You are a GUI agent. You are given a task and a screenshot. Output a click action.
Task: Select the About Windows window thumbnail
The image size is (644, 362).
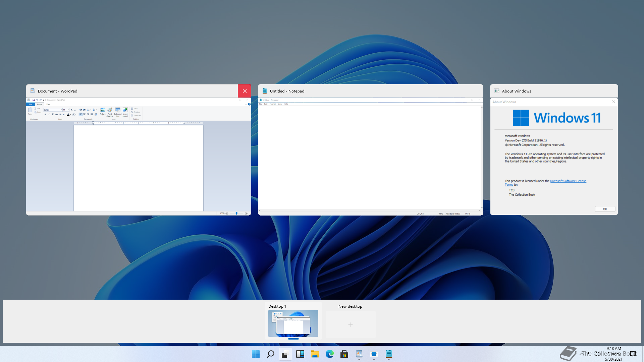click(554, 157)
